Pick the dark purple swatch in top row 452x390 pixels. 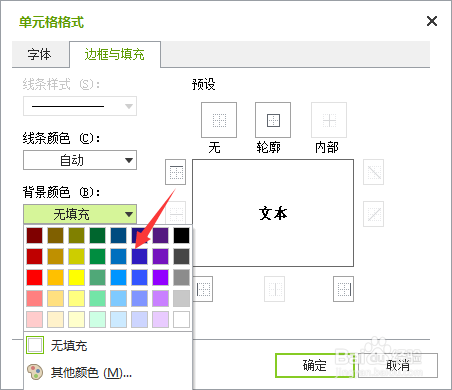(160, 235)
